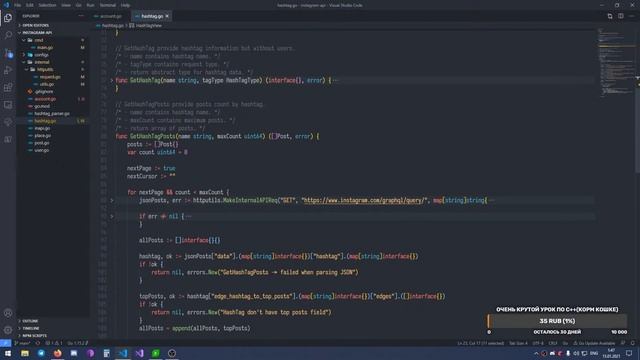Open Visual Studio (purple) from the taskbar
The image size is (640, 360).
(139, 353)
